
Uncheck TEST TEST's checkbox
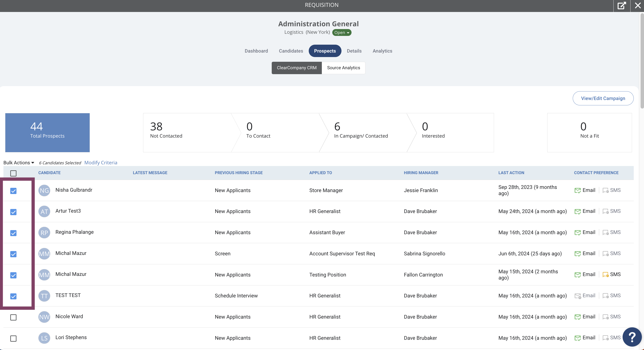(x=13, y=296)
